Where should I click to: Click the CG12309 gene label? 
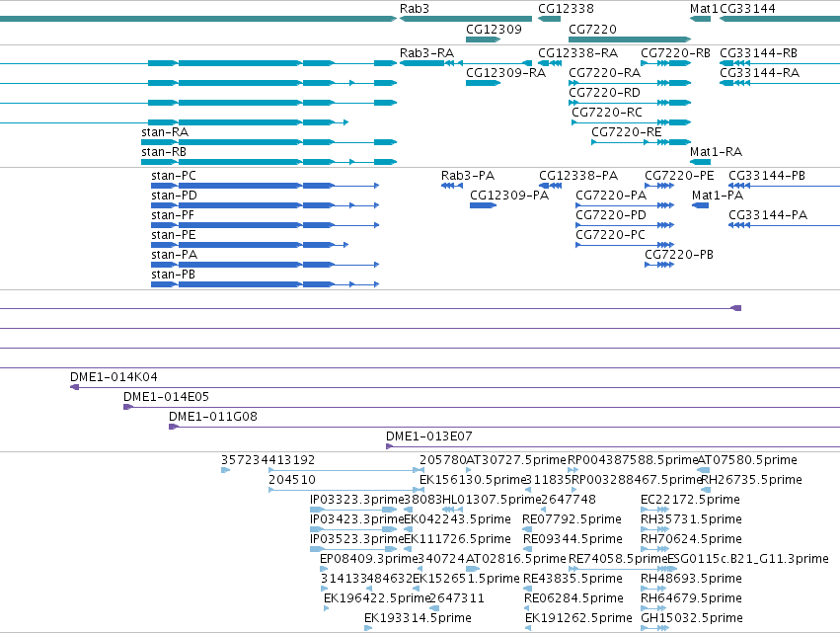point(494,30)
